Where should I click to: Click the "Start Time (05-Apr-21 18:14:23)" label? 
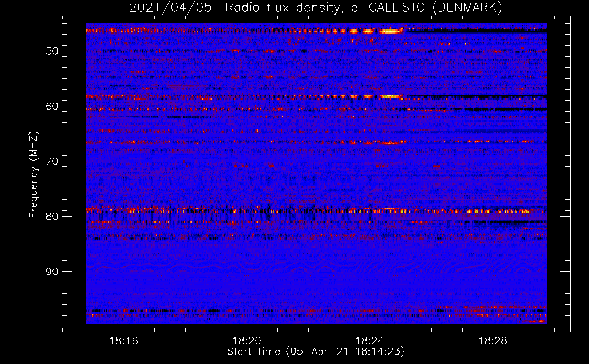pos(316,352)
